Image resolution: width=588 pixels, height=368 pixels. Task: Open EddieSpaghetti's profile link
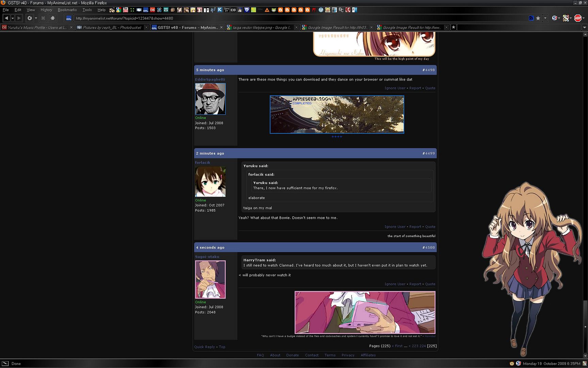[210, 79]
